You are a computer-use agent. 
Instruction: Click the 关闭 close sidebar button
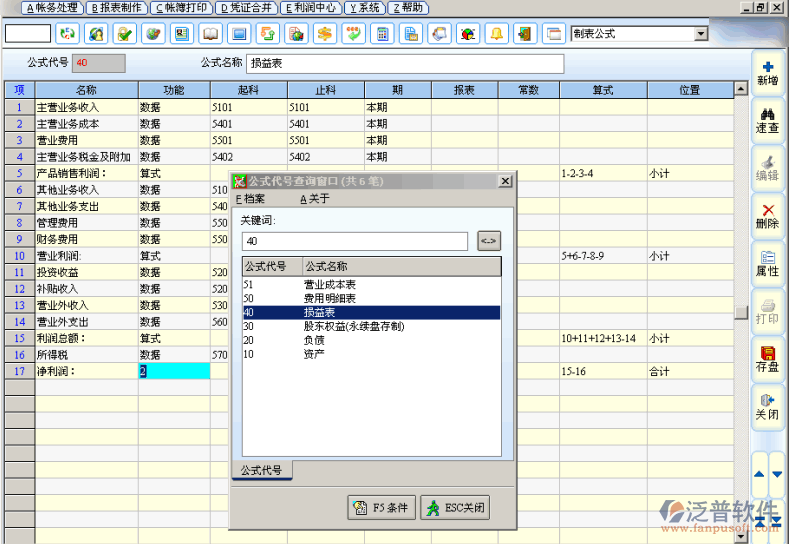pyautogui.click(x=767, y=407)
